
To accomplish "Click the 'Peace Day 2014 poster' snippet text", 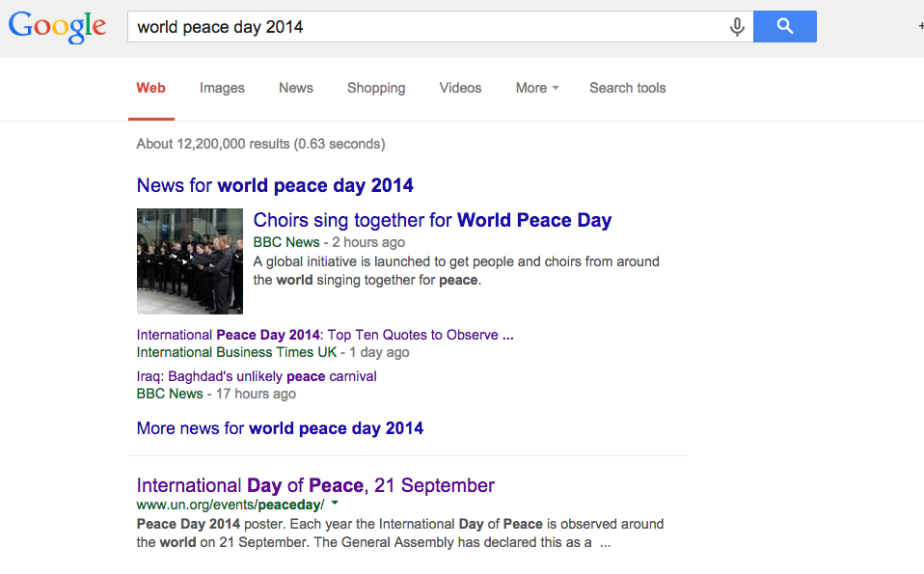I will point(400,533).
